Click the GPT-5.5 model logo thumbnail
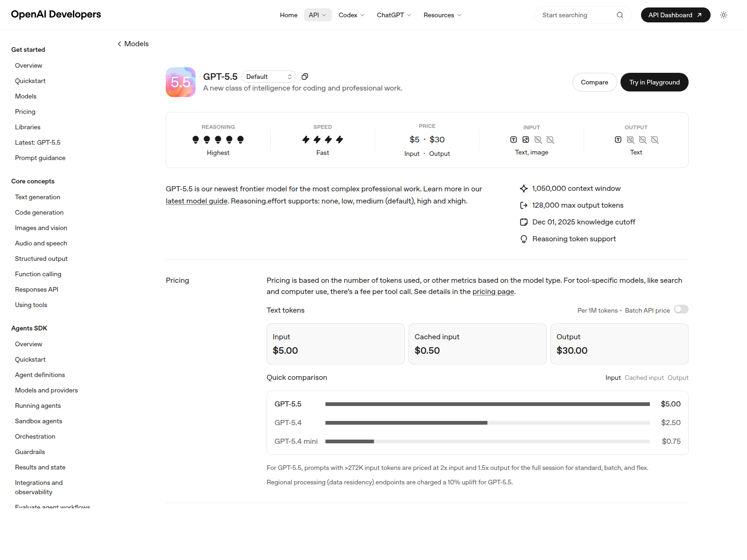 pos(181,82)
